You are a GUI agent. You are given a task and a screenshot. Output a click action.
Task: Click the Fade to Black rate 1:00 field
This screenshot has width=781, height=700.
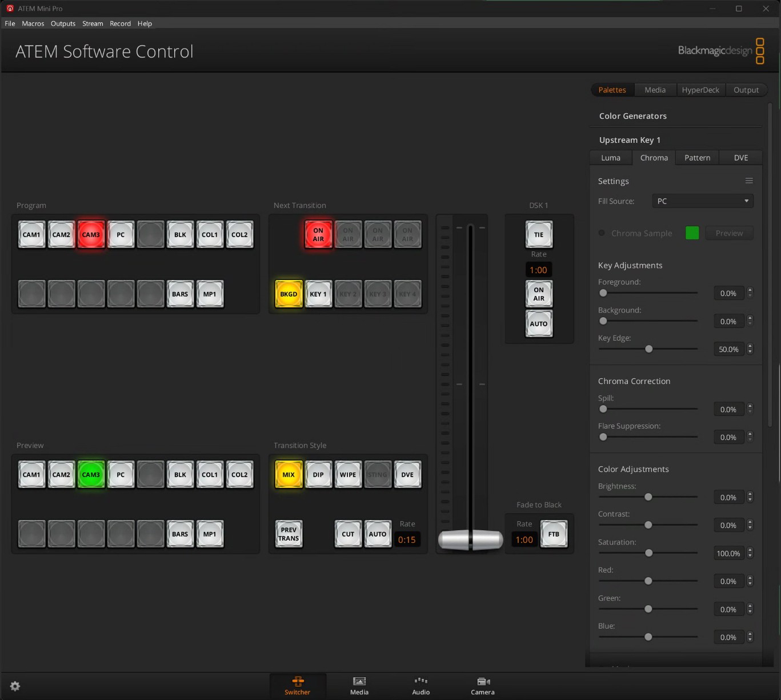click(524, 540)
